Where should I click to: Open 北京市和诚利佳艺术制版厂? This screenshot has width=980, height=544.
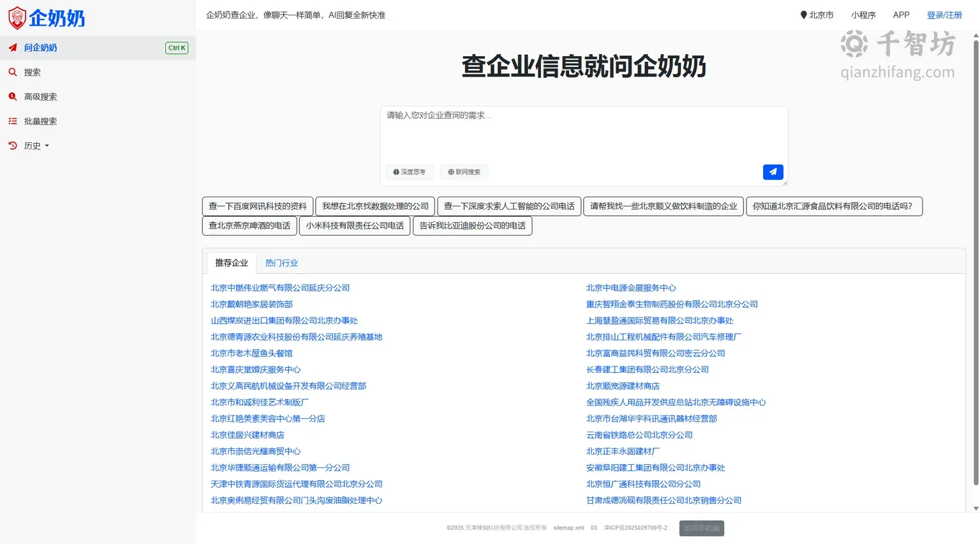click(260, 402)
